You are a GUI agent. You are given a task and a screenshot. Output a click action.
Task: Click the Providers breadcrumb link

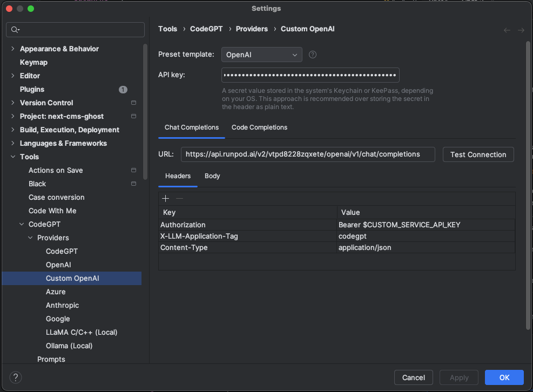click(252, 29)
